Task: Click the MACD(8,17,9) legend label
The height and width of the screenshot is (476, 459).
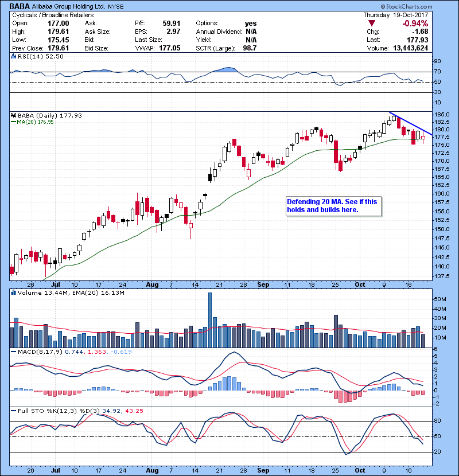Action: pyautogui.click(x=40, y=352)
